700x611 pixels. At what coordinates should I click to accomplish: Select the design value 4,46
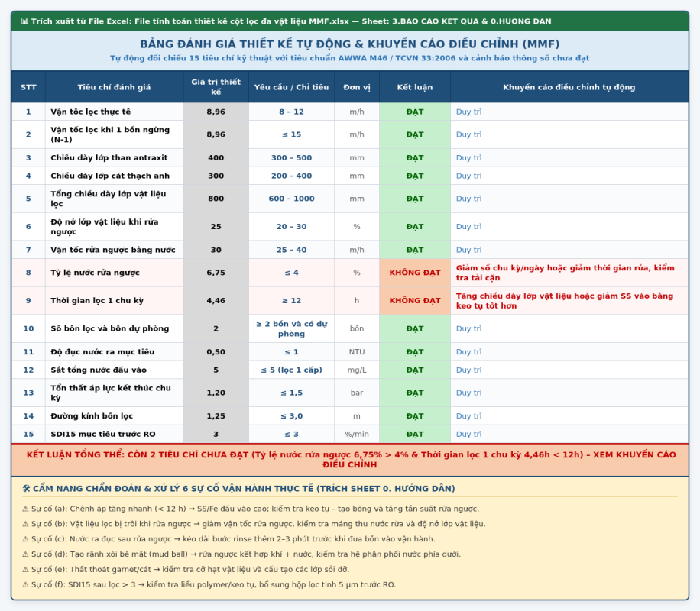pos(216,301)
